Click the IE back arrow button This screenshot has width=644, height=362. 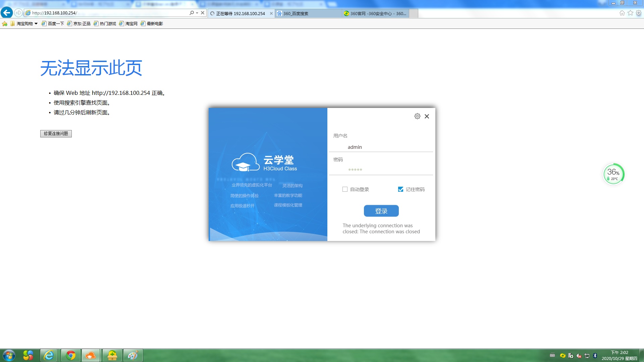click(7, 13)
